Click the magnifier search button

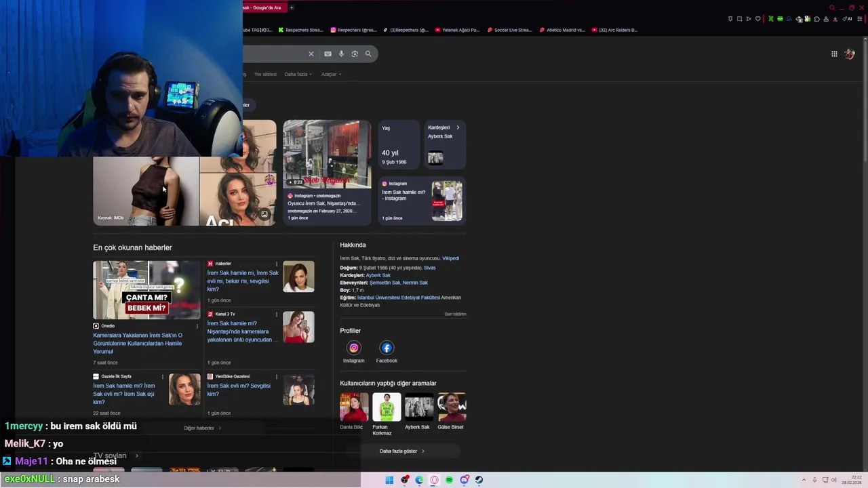[x=368, y=54]
